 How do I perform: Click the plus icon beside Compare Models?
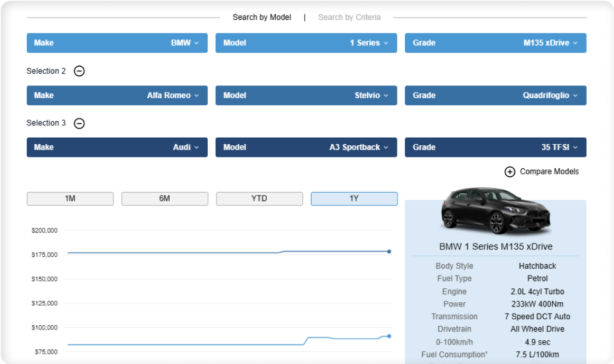click(510, 172)
